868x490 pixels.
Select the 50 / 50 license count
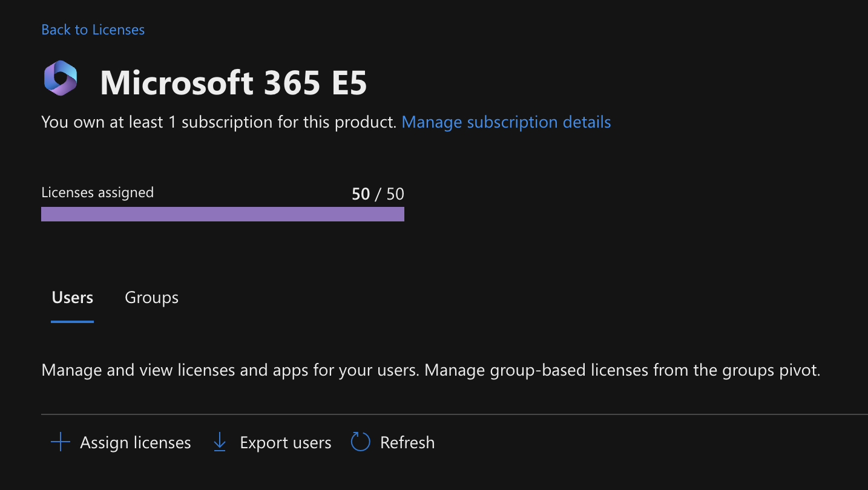click(378, 194)
